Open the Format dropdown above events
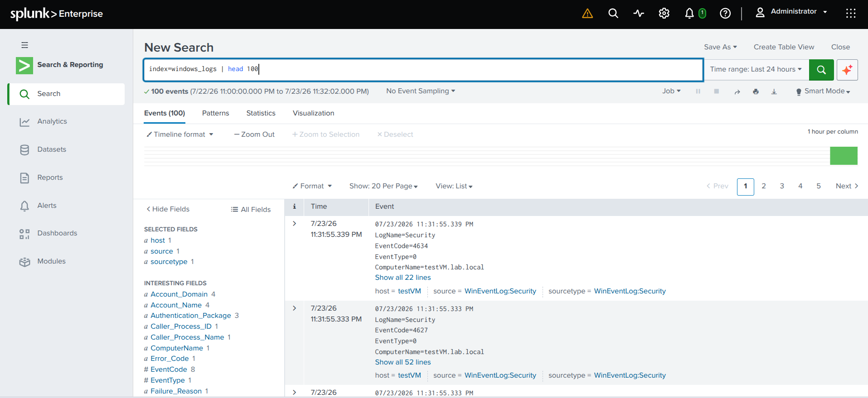Viewport: 868px width, 398px height. (x=312, y=186)
